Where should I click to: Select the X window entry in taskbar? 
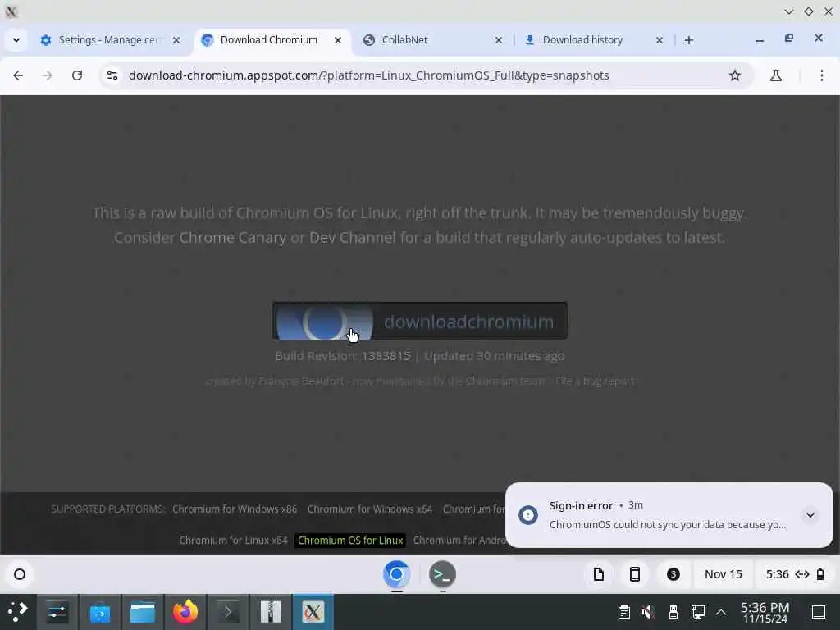coord(313,611)
